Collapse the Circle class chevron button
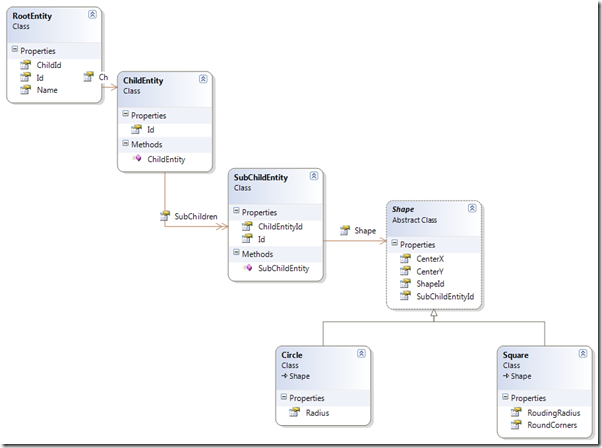 click(361, 354)
